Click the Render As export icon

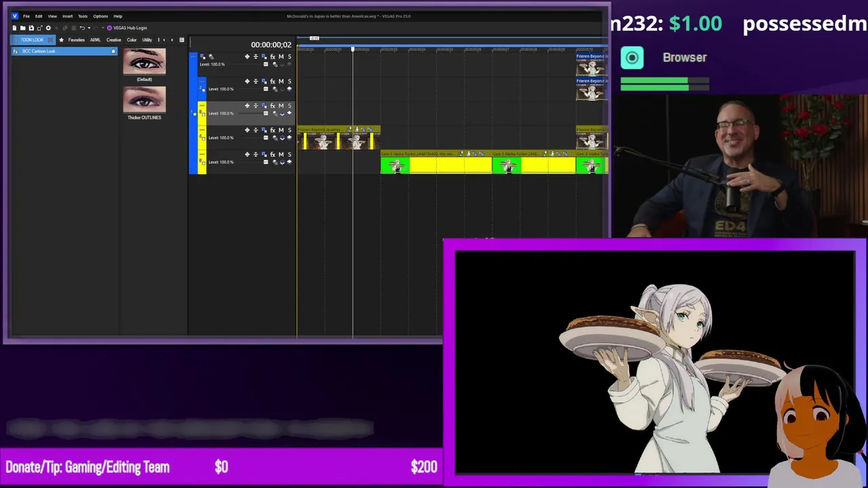tap(39, 28)
